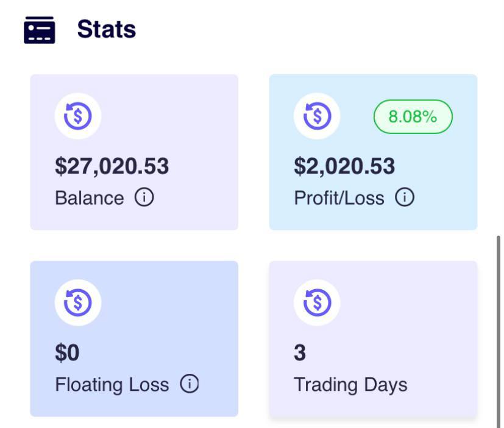The height and width of the screenshot is (428, 504).
Task: Click the Floating Loss label text
Action: [x=112, y=385]
